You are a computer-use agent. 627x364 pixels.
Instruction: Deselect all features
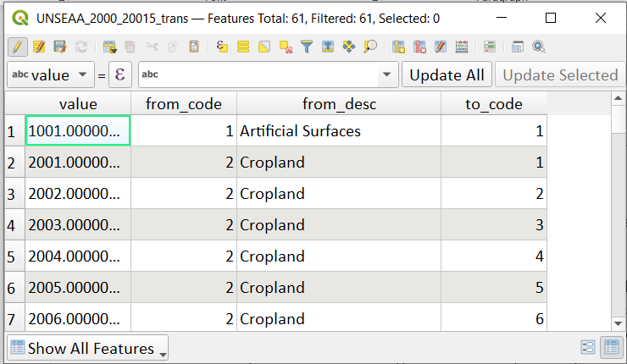click(286, 47)
